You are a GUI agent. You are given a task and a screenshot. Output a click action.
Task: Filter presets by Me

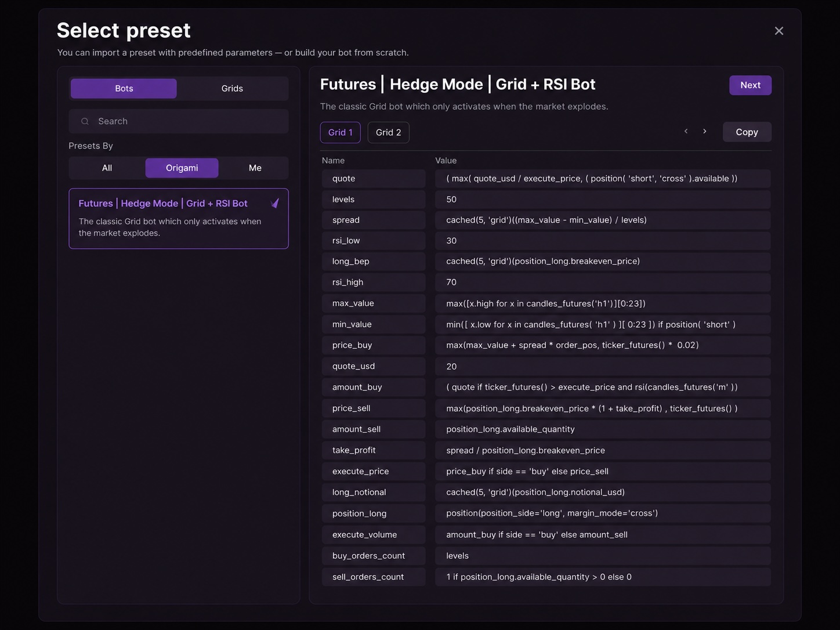pos(255,168)
